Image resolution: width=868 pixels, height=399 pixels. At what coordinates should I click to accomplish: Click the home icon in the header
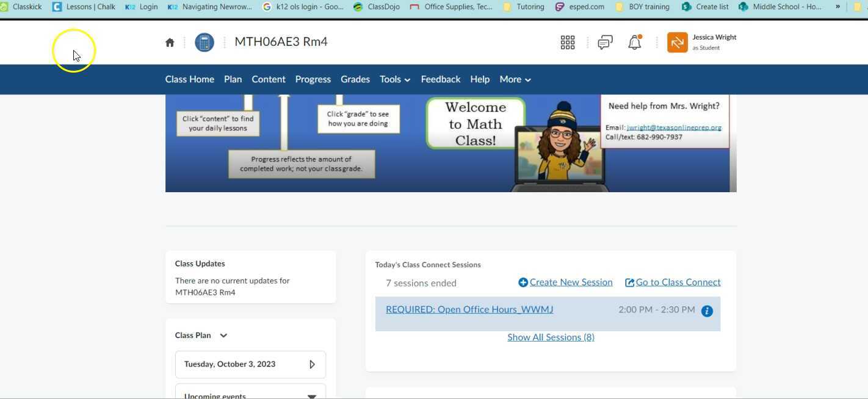(170, 43)
